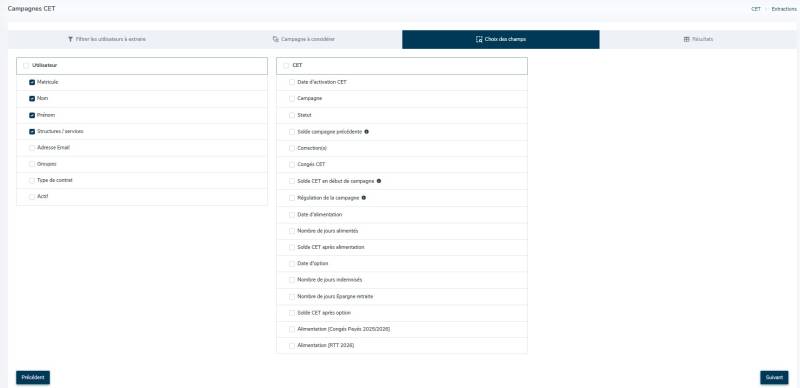This screenshot has width=800, height=388.
Task: Tick Nombre de jours alimentés
Action: (x=292, y=231)
